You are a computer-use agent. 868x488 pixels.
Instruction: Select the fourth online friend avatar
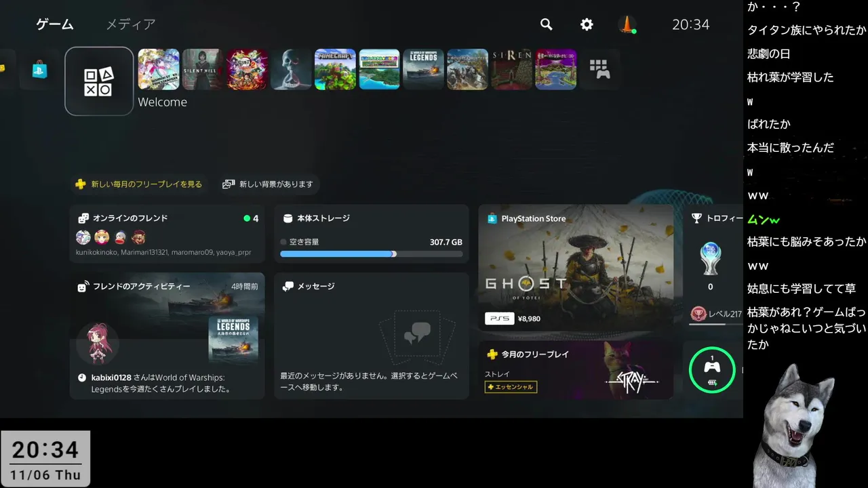tap(138, 237)
